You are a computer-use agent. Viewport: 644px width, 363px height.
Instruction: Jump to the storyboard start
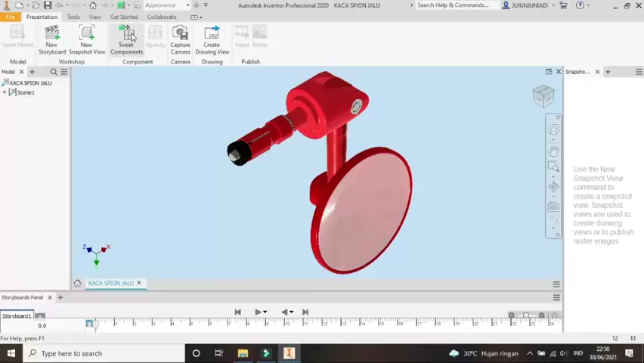237,312
